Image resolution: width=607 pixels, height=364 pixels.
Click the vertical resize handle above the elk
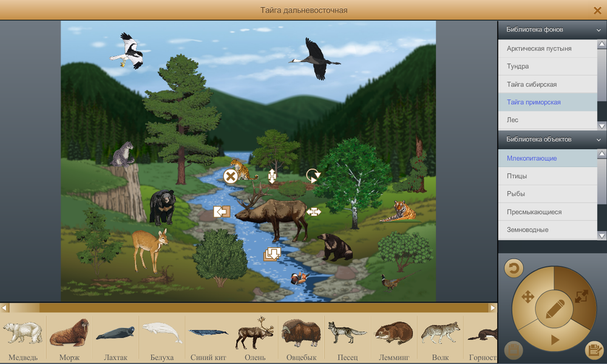click(x=272, y=177)
